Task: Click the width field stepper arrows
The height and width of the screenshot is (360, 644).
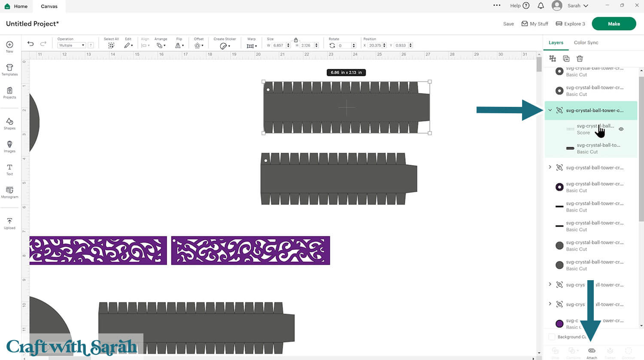Action: pos(288,45)
